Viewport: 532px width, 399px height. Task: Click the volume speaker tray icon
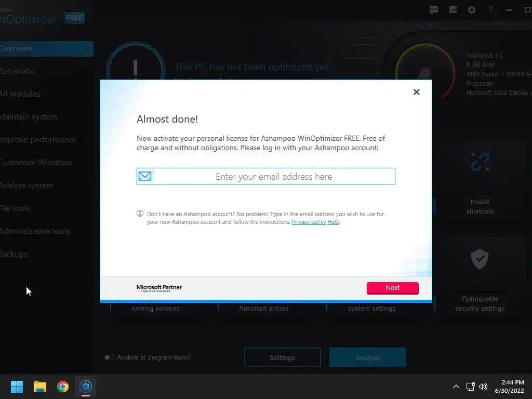[483, 387]
